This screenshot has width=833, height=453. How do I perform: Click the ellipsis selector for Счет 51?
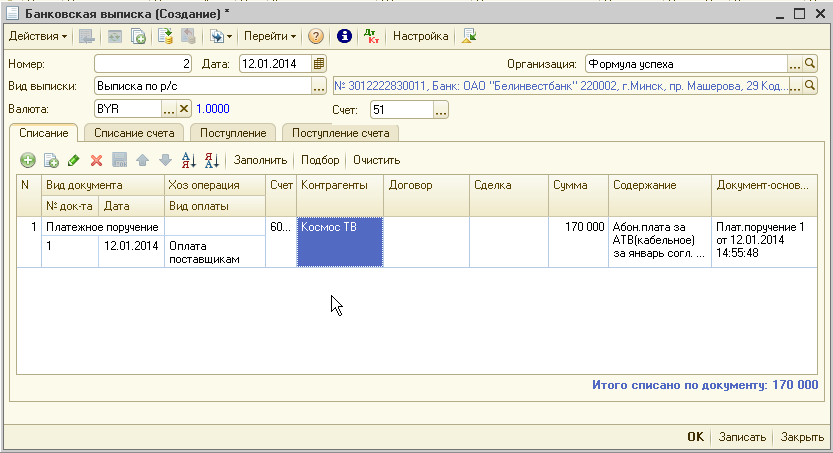[441, 109]
